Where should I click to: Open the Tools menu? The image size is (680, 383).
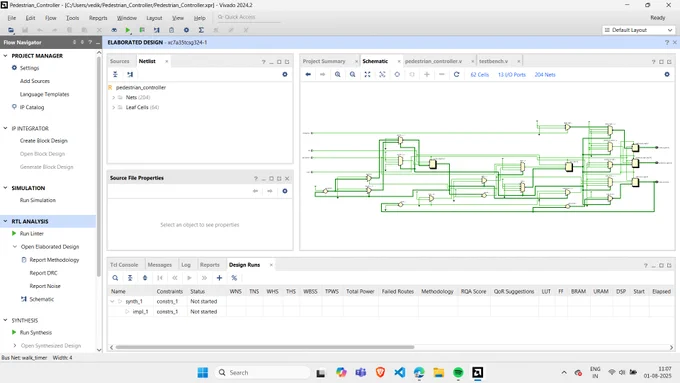point(72,18)
